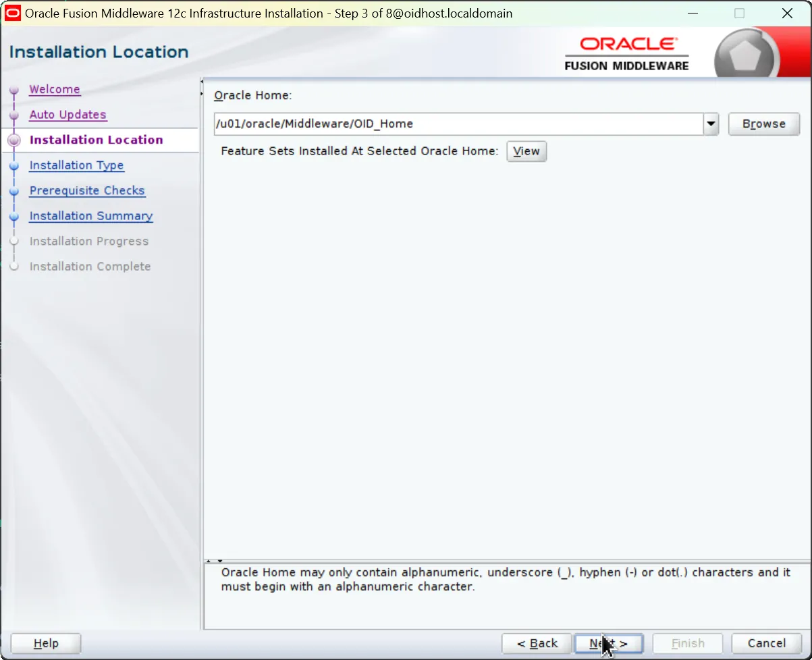
Task: Click the Installation Complete step bullet icon
Action: click(x=14, y=267)
